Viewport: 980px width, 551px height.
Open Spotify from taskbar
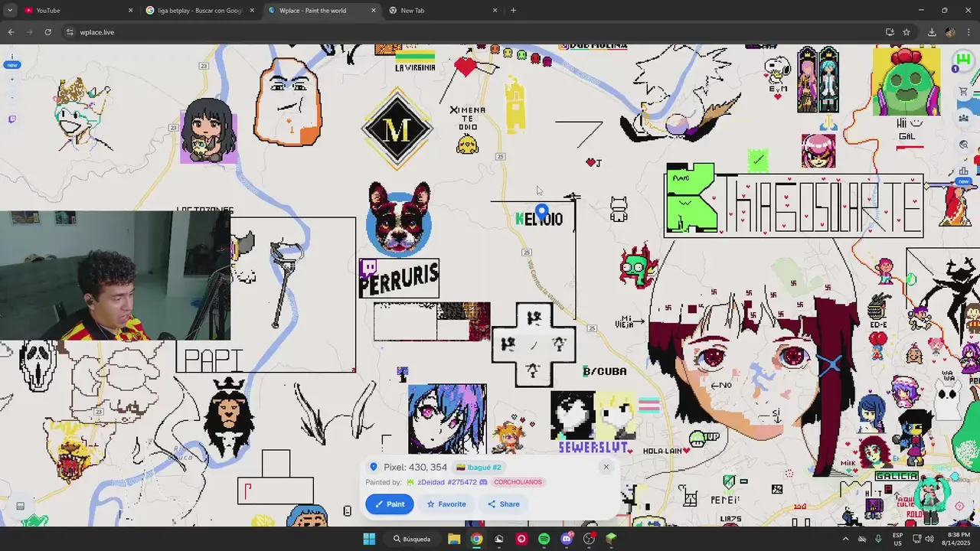coord(544,539)
